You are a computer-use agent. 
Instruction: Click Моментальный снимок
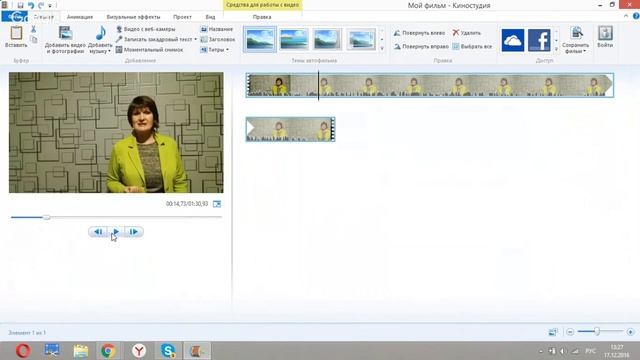[149, 49]
